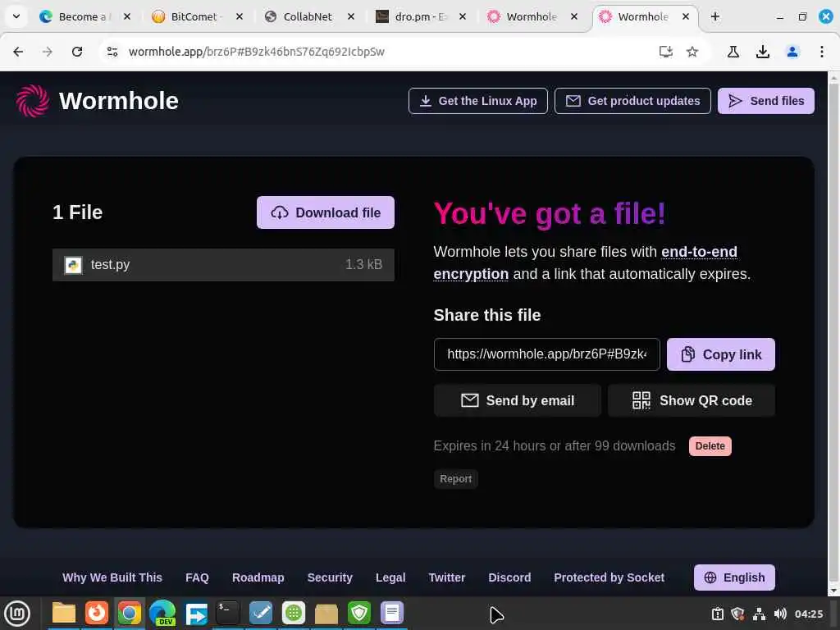
Task: Copy the share link
Action: [x=720, y=354]
